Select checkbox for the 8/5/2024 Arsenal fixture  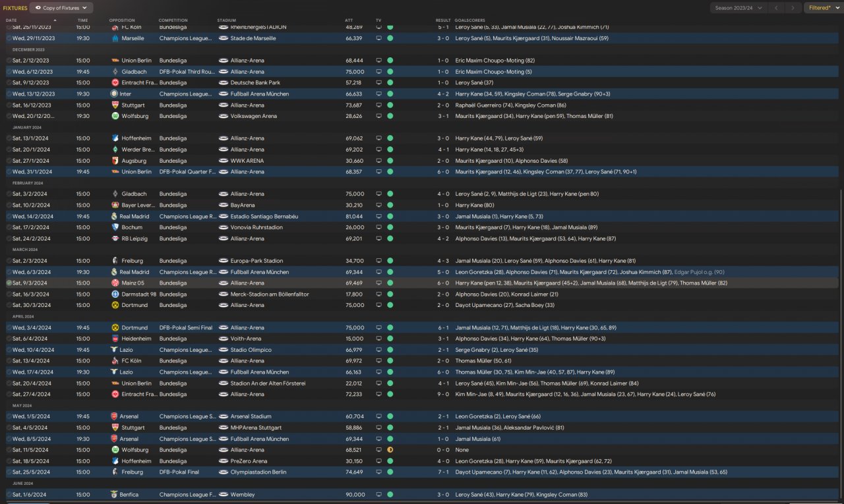click(x=9, y=439)
